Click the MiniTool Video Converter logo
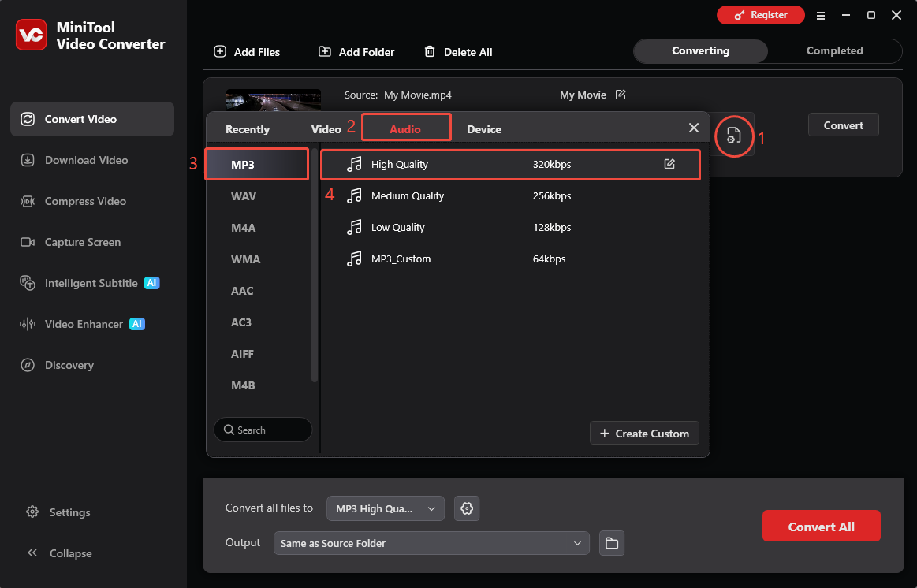Image resolution: width=917 pixels, height=588 pixels. click(x=31, y=35)
